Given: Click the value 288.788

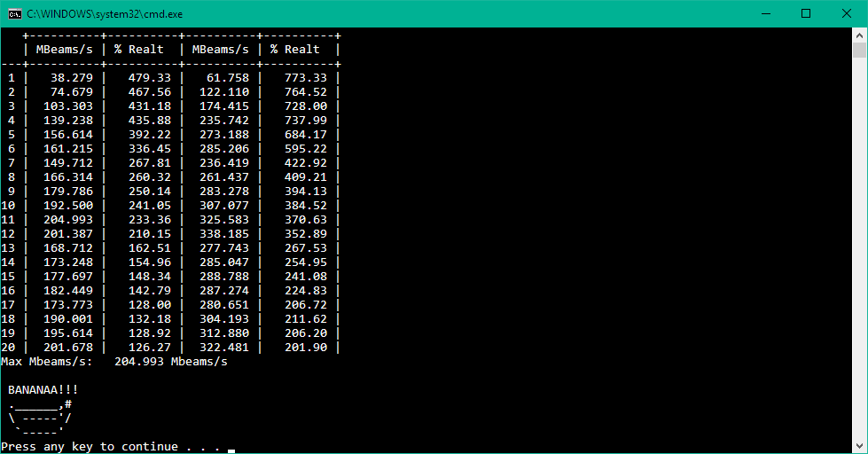Looking at the screenshot, I should (224, 277).
